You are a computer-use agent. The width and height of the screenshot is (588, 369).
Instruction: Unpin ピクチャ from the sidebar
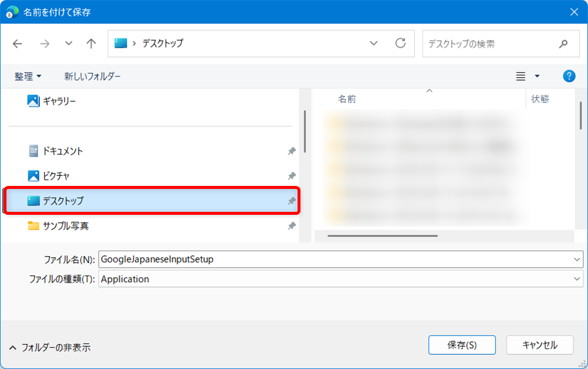[291, 175]
